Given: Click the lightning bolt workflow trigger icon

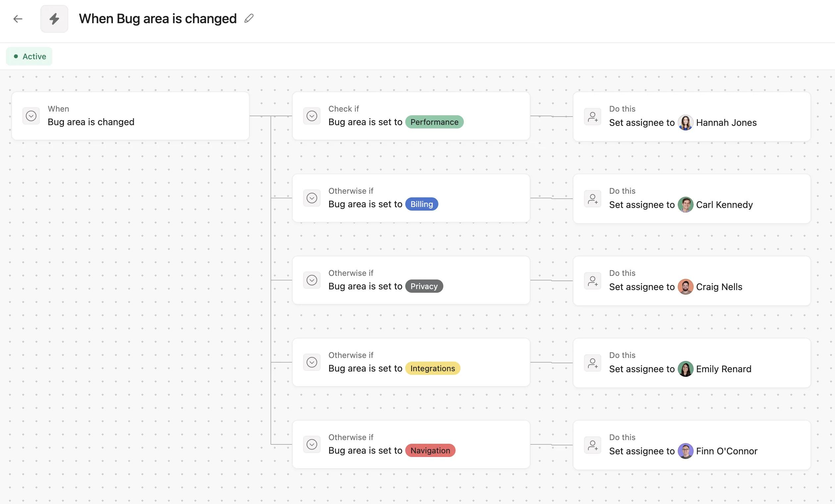Looking at the screenshot, I should [54, 19].
